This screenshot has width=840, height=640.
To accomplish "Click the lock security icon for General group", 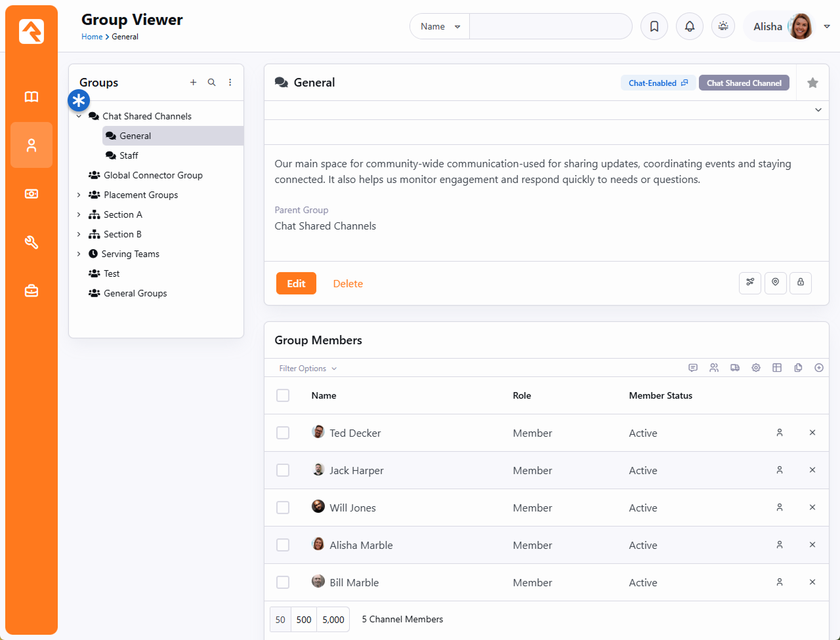I will click(801, 283).
